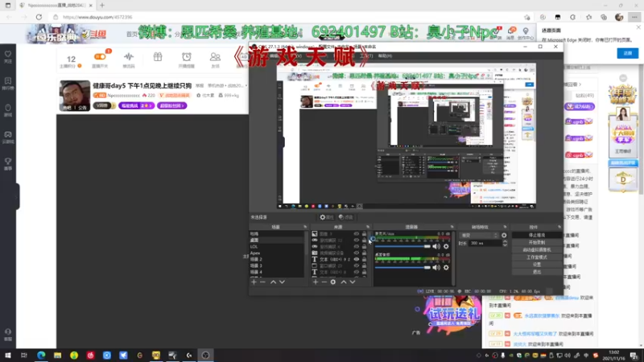644x362 pixels.
Task: Pop out the Controls dock panel
Action: pyautogui.click(x=559, y=227)
